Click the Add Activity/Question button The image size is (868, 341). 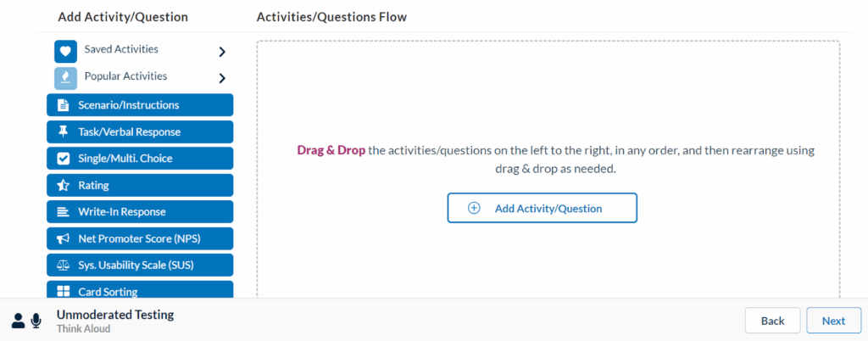pos(542,208)
